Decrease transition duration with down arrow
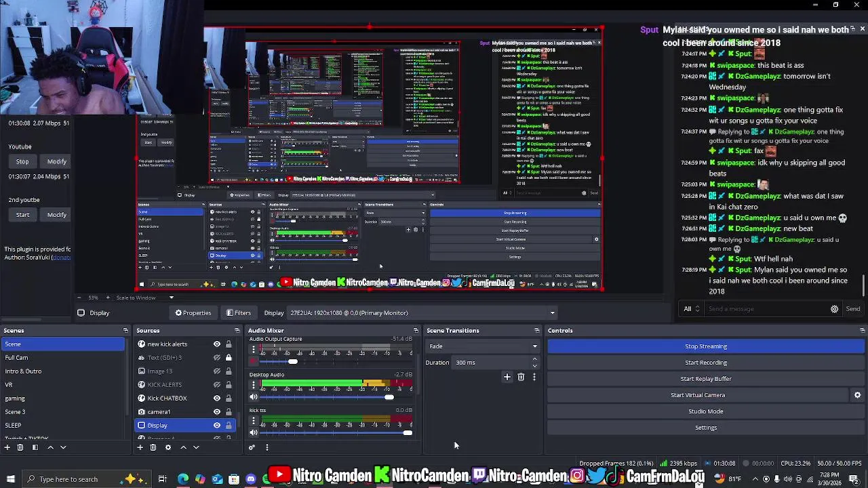The width and height of the screenshot is (868, 488). [x=534, y=366]
